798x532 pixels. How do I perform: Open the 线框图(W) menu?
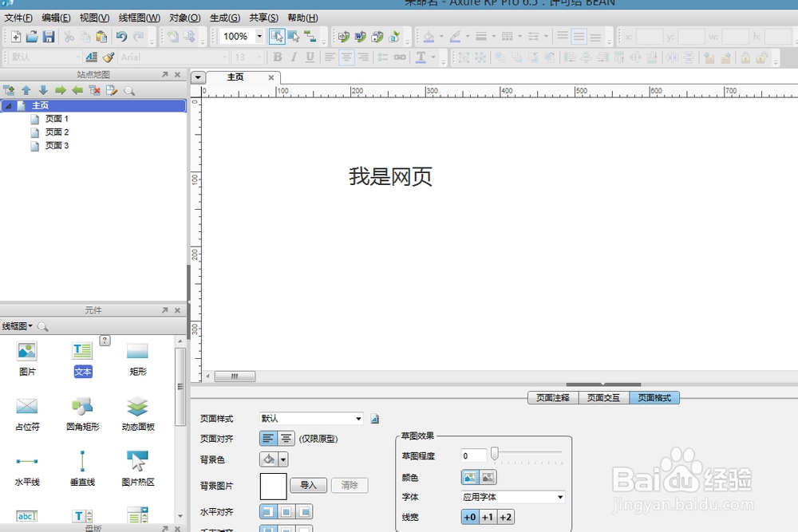(x=140, y=18)
